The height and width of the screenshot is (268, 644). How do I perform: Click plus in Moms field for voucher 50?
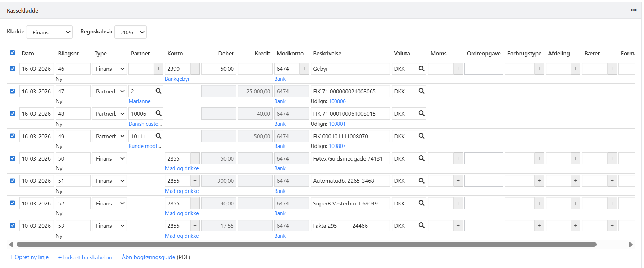458,158
